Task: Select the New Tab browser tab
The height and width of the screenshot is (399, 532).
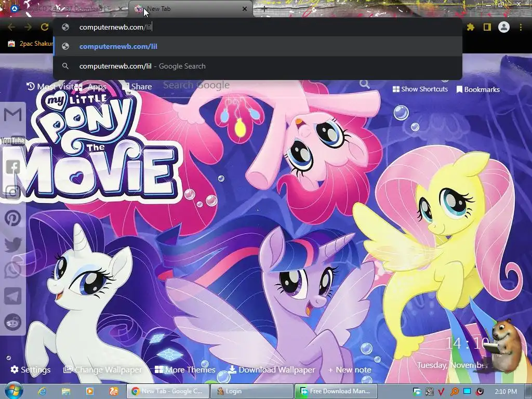Action: pyautogui.click(x=190, y=9)
